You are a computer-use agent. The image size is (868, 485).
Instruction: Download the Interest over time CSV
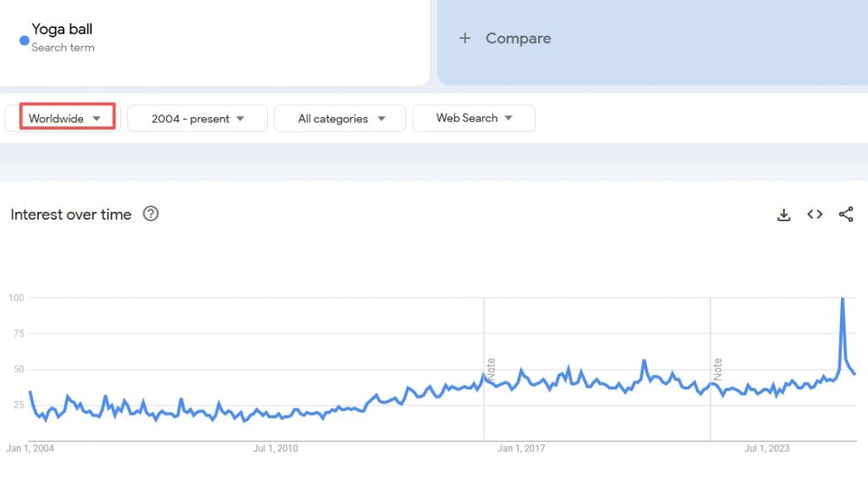click(x=783, y=215)
